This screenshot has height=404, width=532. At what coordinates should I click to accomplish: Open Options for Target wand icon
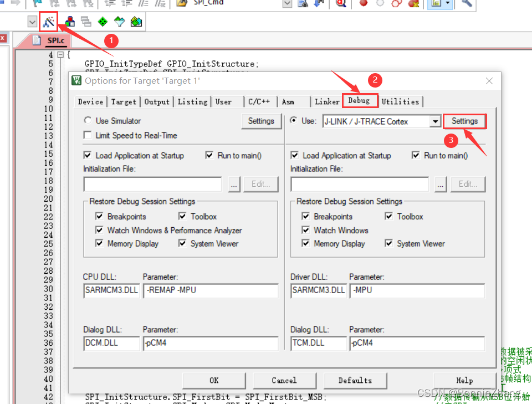coord(49,22)
